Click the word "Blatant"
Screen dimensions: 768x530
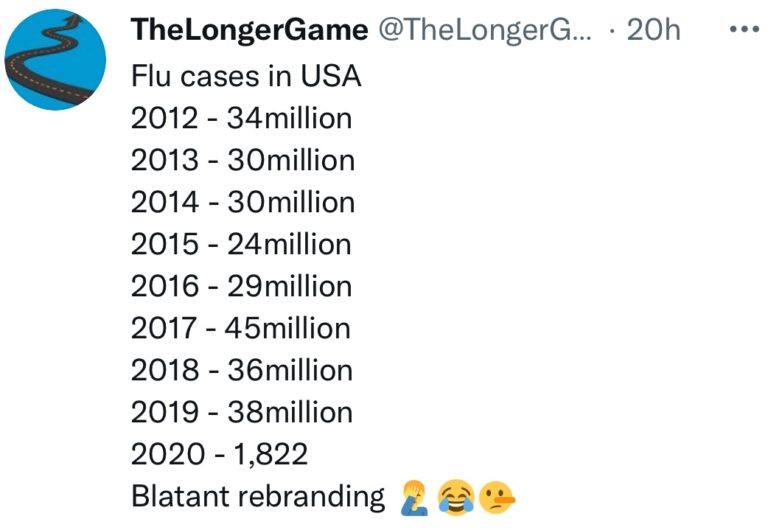176,496
